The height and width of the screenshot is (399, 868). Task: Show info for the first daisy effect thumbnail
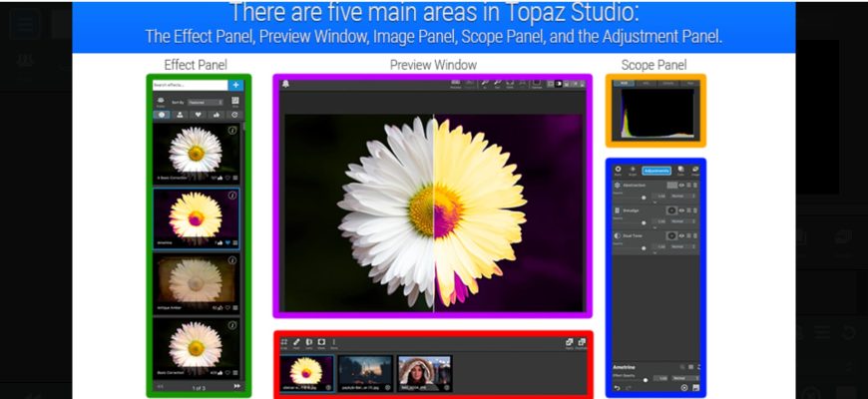(232, 131)
